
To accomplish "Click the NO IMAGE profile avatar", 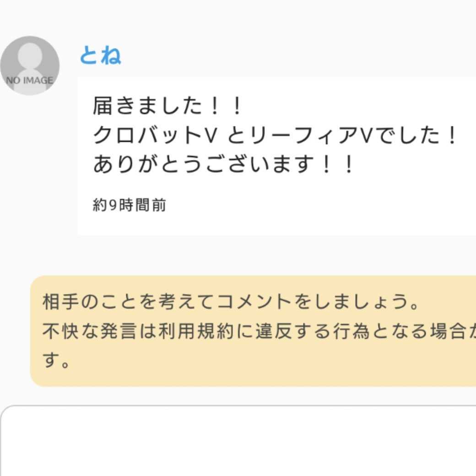I will (x=30, y=65).
